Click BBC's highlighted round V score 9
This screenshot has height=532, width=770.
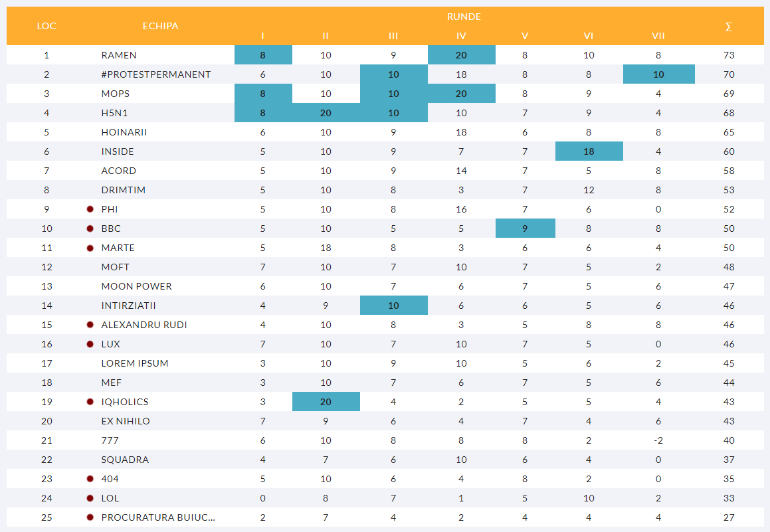pos(526,228)
